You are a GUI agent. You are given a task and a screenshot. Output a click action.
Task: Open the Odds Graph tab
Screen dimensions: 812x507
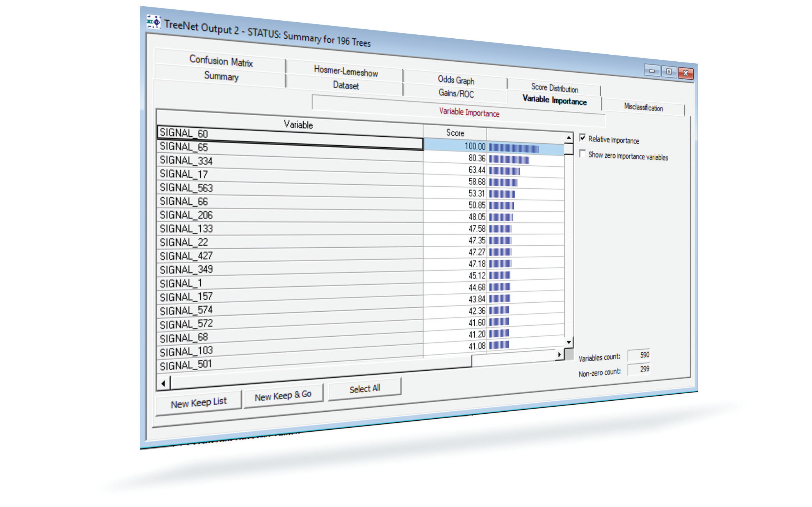click(x=456, y=80)
